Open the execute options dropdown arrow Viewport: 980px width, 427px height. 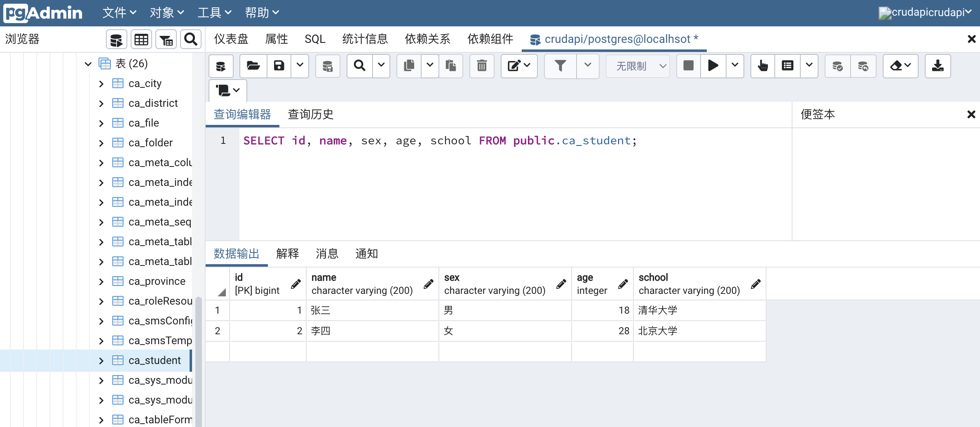click(x=735, y=66)
